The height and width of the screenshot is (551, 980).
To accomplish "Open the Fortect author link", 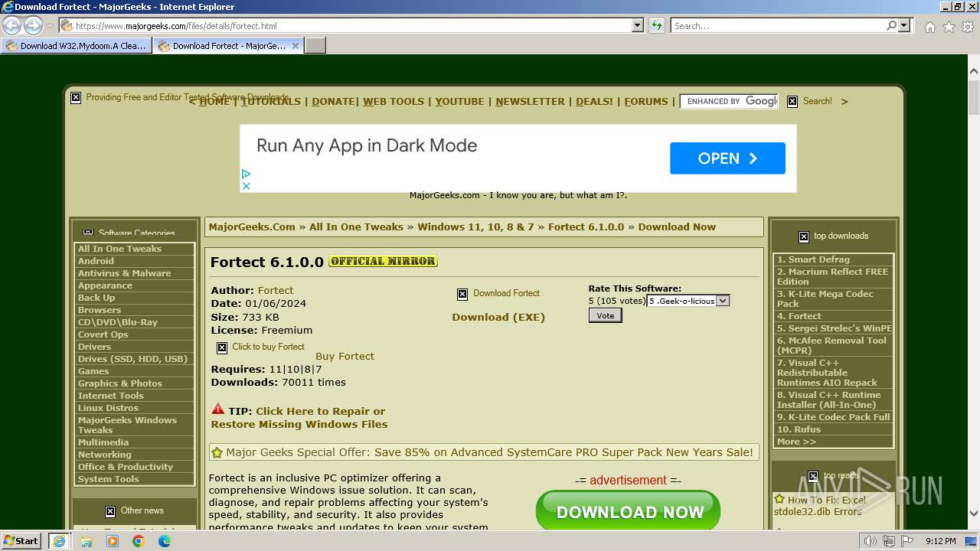I will pos(276,290).
